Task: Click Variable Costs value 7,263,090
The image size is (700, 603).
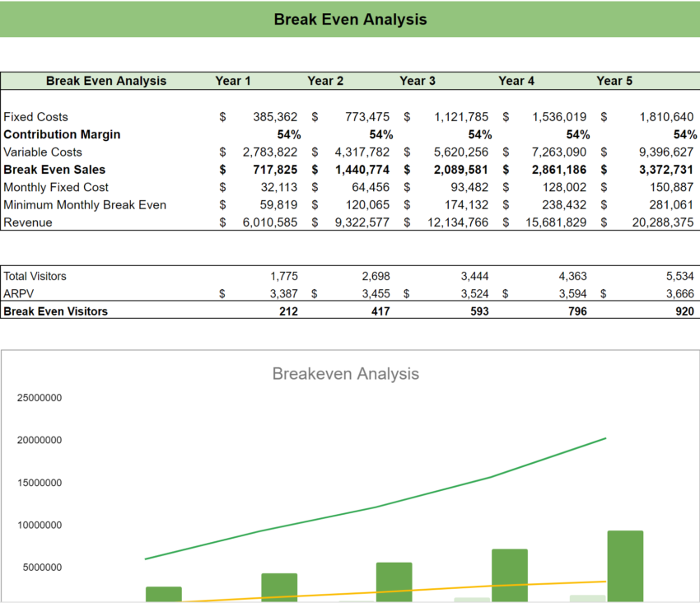Action: coord(559,152)
